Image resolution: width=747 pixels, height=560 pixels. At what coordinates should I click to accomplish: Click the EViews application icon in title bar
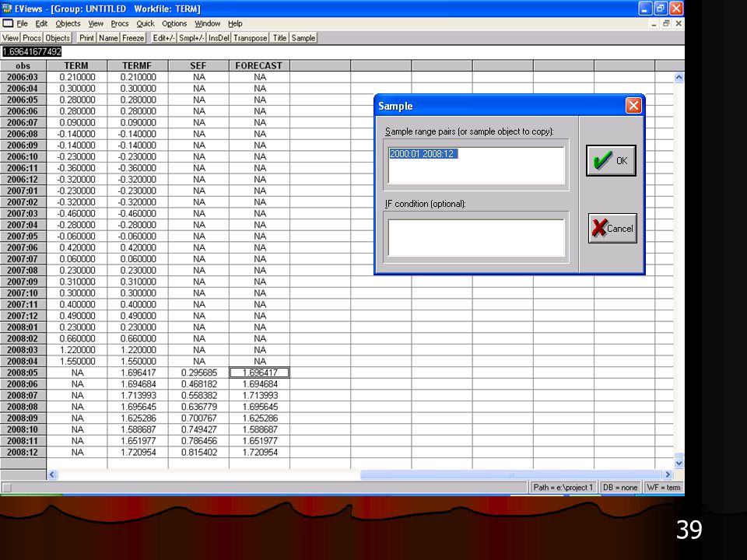tap(7, 9)
